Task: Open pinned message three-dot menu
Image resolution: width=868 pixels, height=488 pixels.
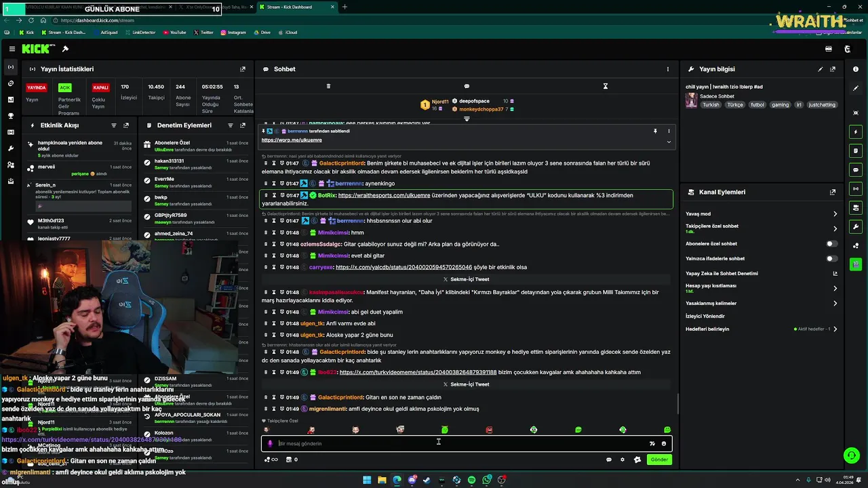Action: (669, 131)
